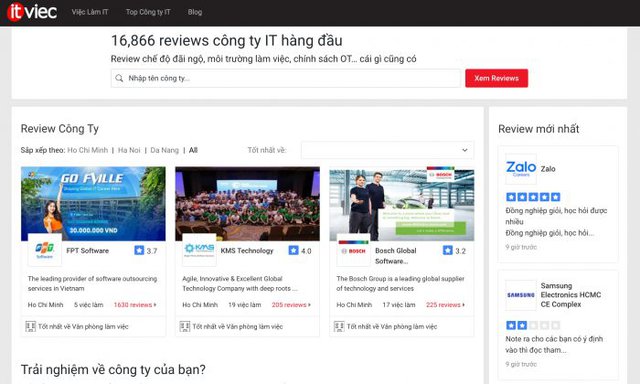Click the star rating icon beside 3.7

[139, 250]
